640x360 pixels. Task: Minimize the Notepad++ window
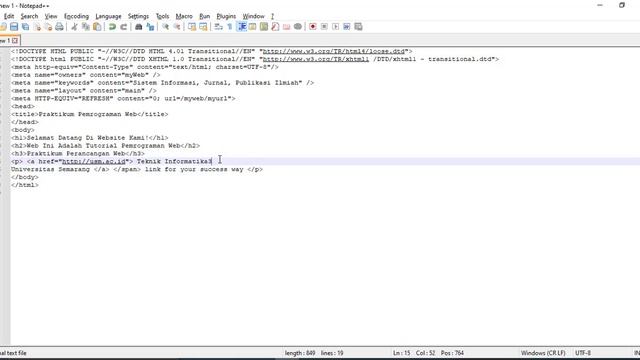[600, 5]
